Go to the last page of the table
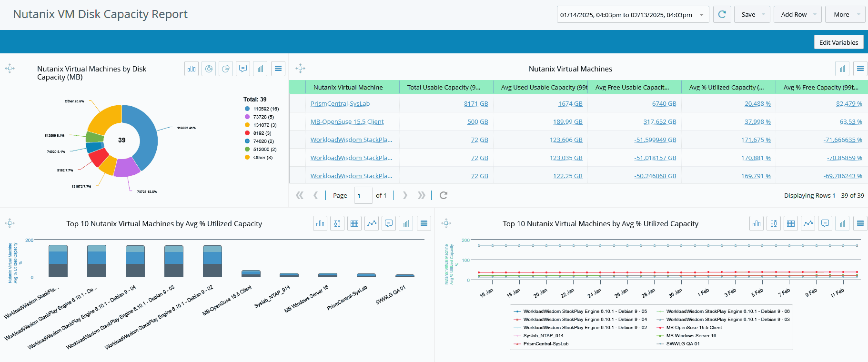The height and width of the screenshot is (362, 868). point(421,195)
